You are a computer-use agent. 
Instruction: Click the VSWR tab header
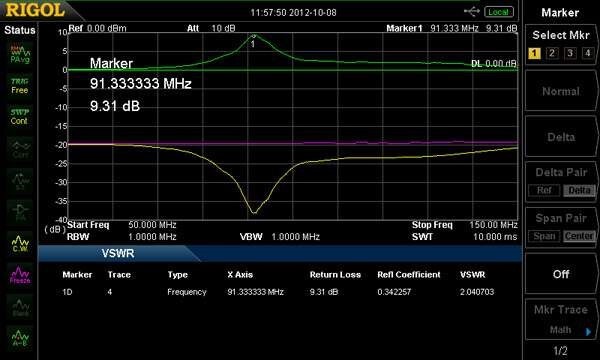click(118, 253)
